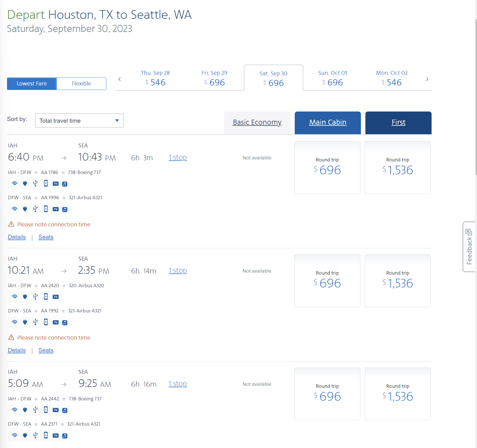Show later dates with right chevron
The width and height of the screenshot is (477, 448).
pyautogui.click(x=427, y=79)
